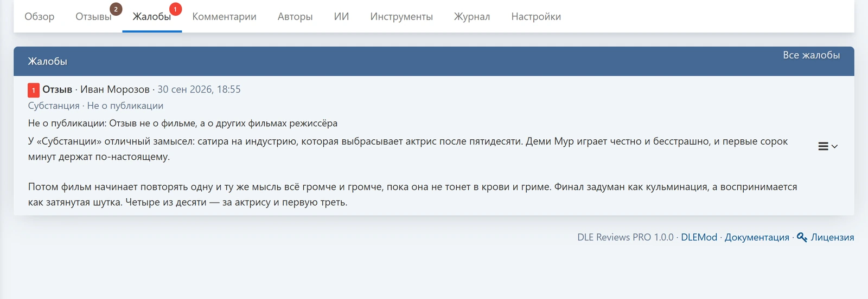Switch to the Обзор tab
The height and width of the screenshot is (299, 868).
[x=40, y=17]
